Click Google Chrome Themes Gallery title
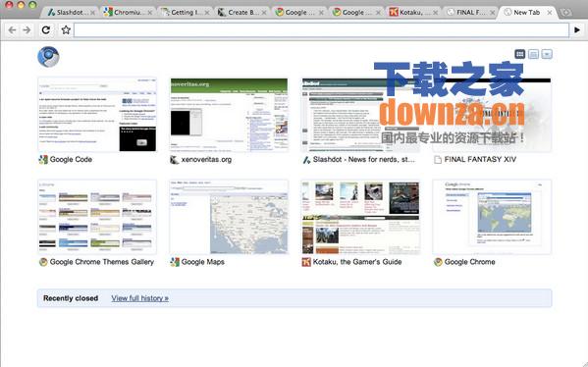The width and height of the screenshot is (588, 367). [x=102, y=262]
